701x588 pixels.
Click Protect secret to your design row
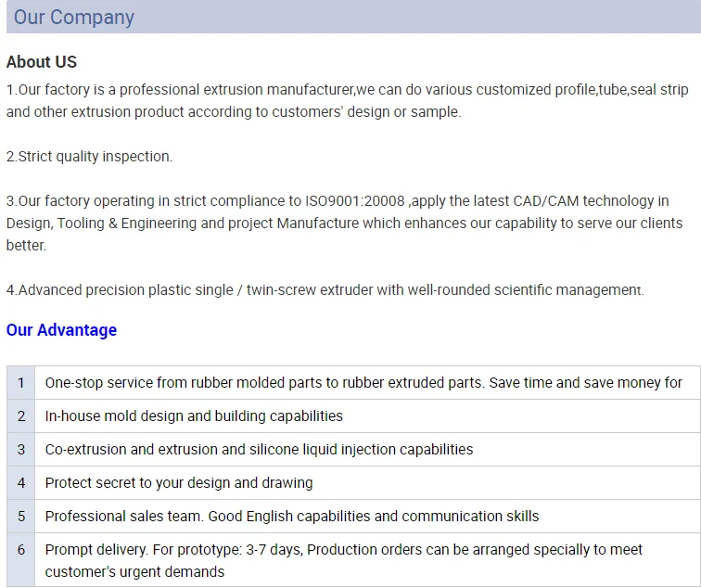click(179, 483)
